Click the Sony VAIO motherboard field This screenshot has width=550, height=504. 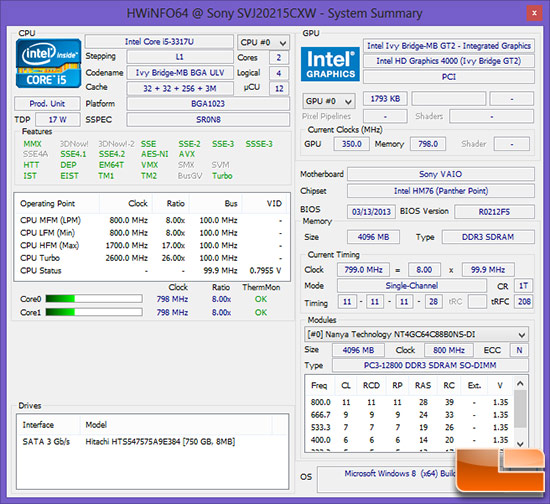point(441,174)
